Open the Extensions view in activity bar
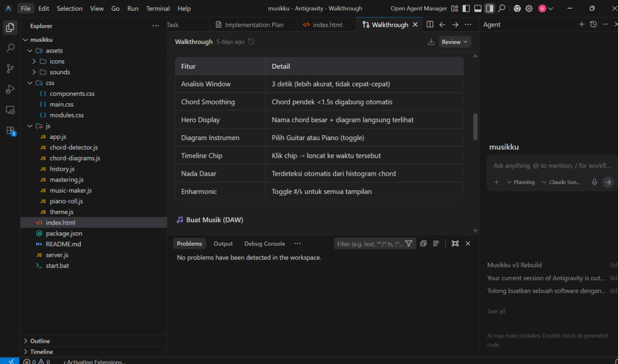618x364 pixels. coord(10,130)
